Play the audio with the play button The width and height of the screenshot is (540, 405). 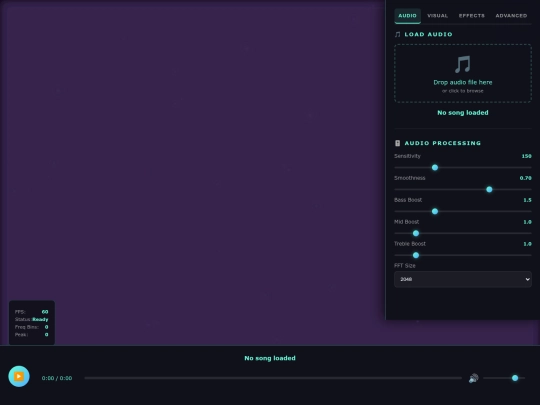[19, 376]
